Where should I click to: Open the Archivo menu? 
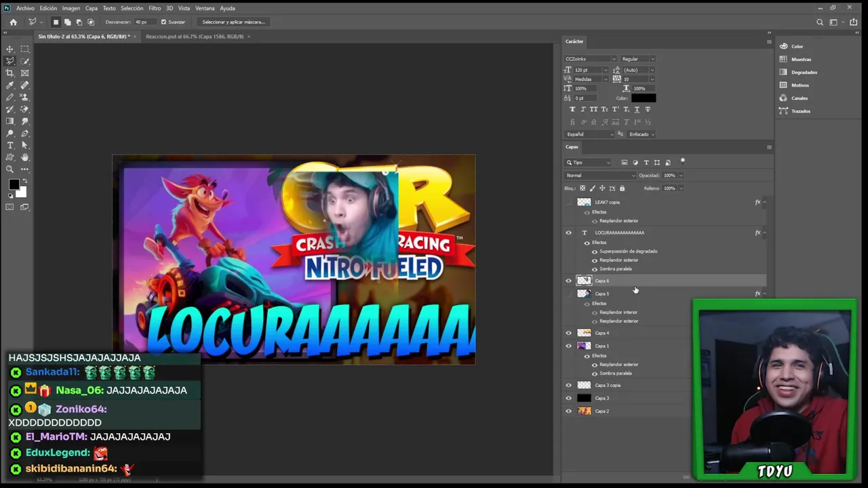click(x=25, y=8)
